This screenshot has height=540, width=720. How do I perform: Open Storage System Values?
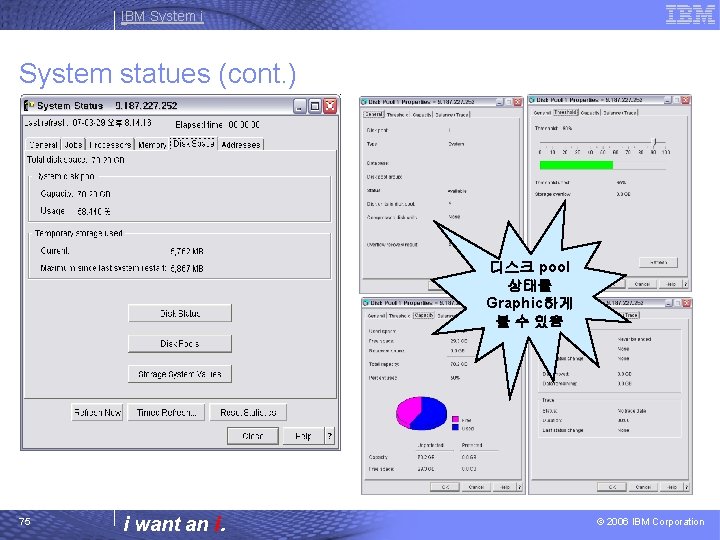click(180, 374)
